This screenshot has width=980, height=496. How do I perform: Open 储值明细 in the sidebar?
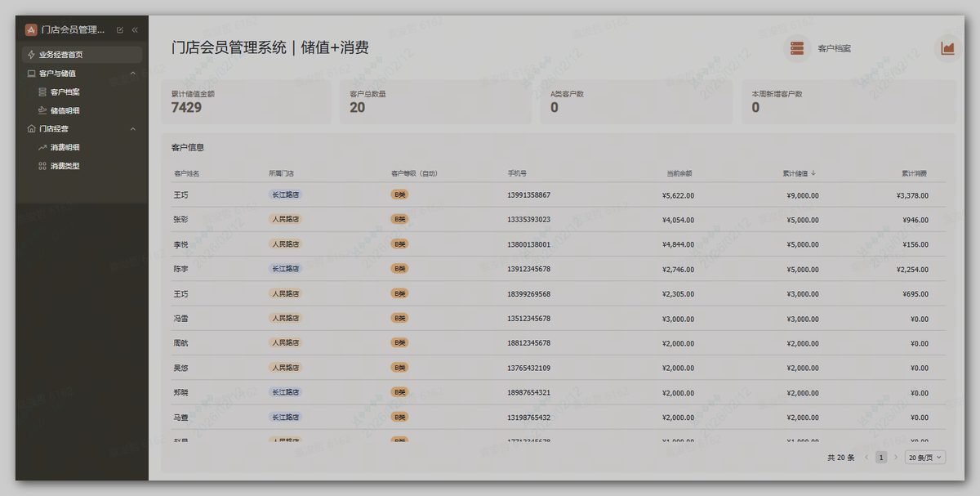pos(65,110)
